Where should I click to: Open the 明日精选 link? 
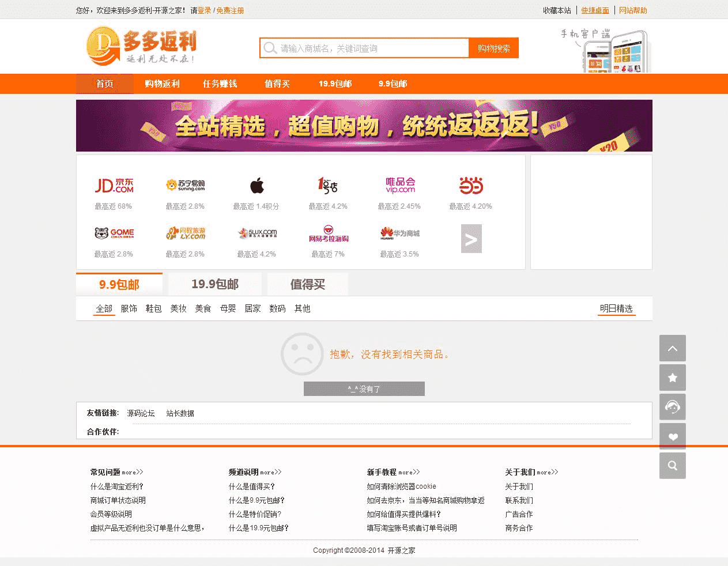click(616, 308)
